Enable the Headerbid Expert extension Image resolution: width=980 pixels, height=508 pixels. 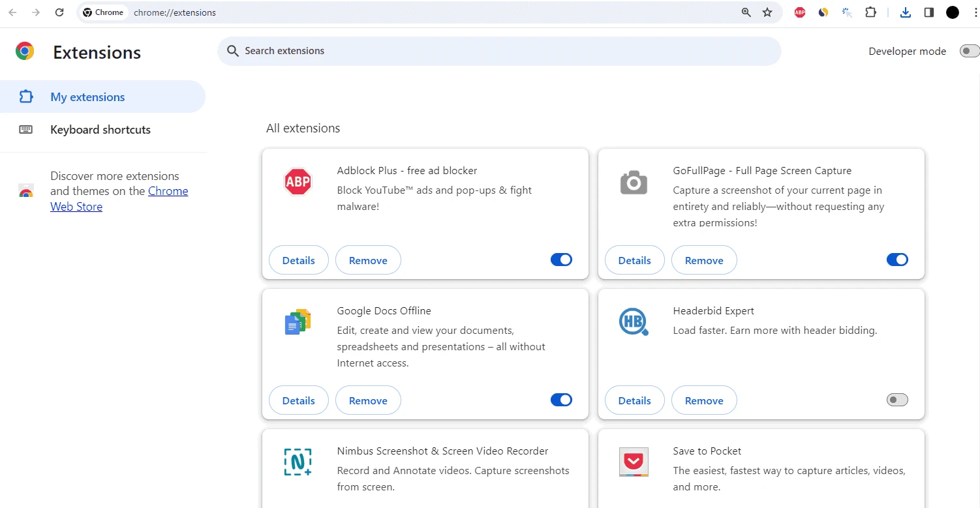(897, 400)
